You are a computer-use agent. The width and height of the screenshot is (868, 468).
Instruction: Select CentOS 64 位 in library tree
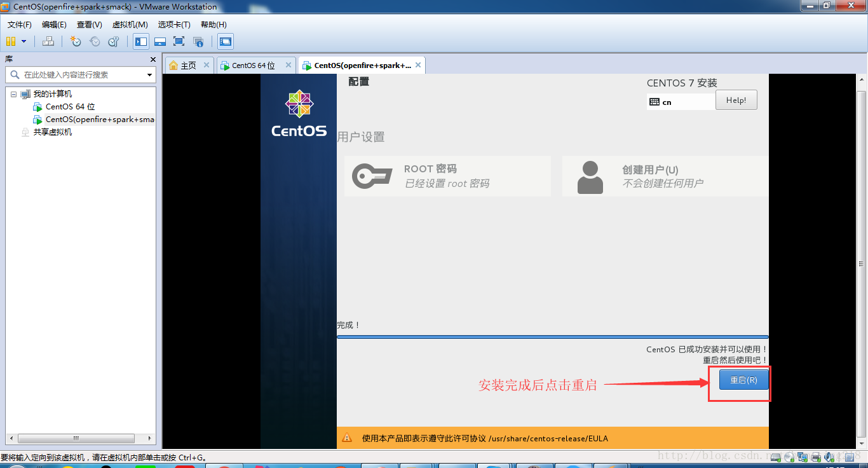(x=71, y=107)
